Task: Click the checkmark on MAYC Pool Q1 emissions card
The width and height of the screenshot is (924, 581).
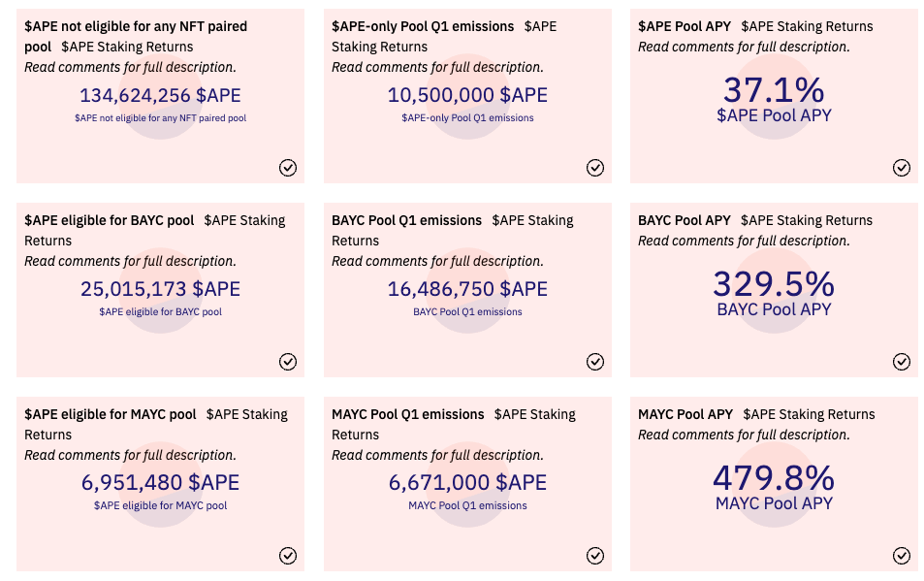Action: tap(595, 556)
